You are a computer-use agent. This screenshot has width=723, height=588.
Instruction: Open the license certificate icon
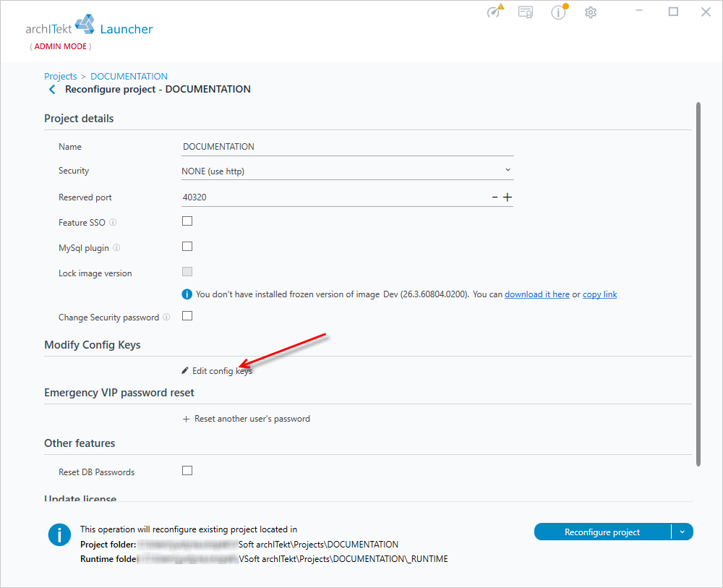[526, 12]
